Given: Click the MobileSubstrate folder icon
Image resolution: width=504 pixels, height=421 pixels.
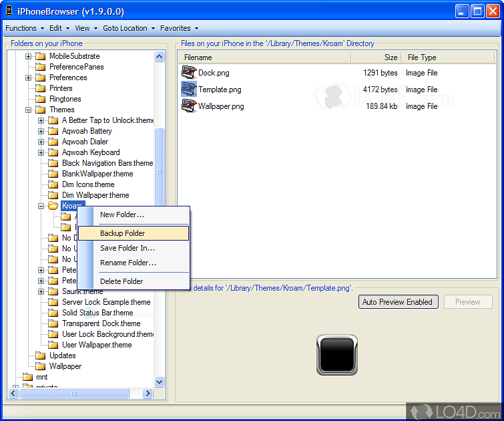Looking at the screenshot, I should click(41, 56).
